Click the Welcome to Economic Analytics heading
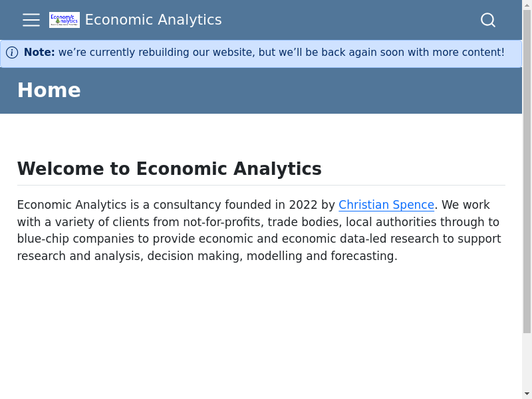 point(169,169)
